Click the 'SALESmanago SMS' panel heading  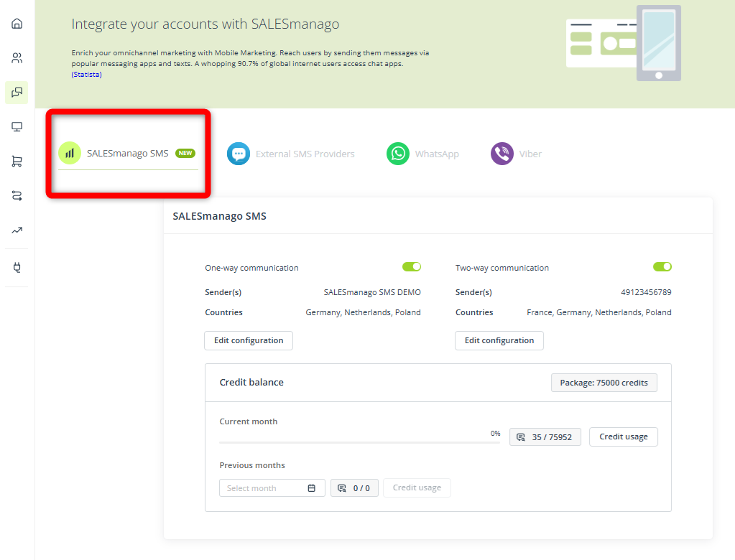(219, 216)
